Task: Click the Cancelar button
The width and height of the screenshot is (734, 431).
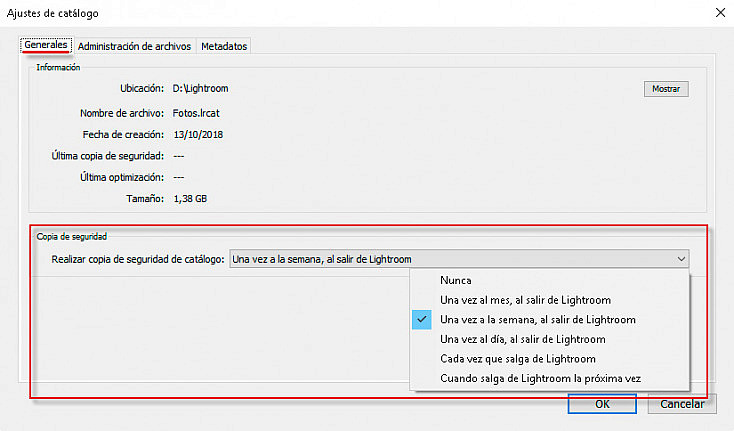Action: (682, 404)
